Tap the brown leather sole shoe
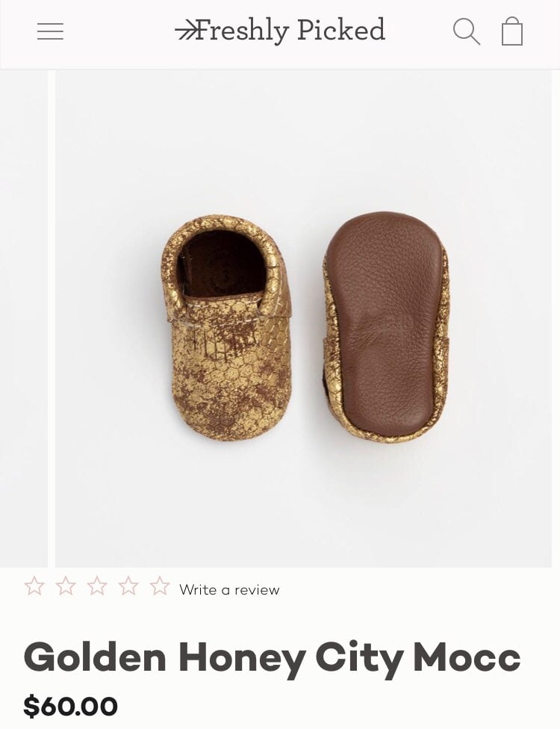This screenshot has width=560, height=729. (x=385, y=327)
